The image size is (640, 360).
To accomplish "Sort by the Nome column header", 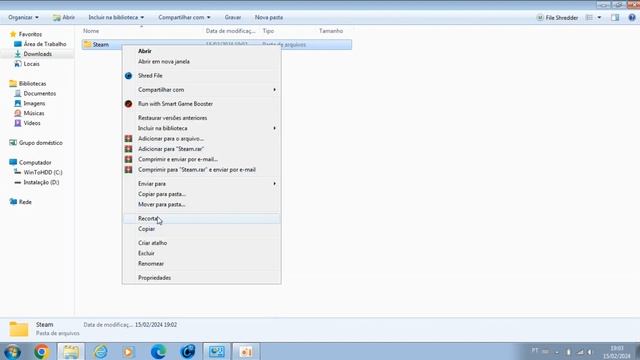I will [x=91, y=31].
